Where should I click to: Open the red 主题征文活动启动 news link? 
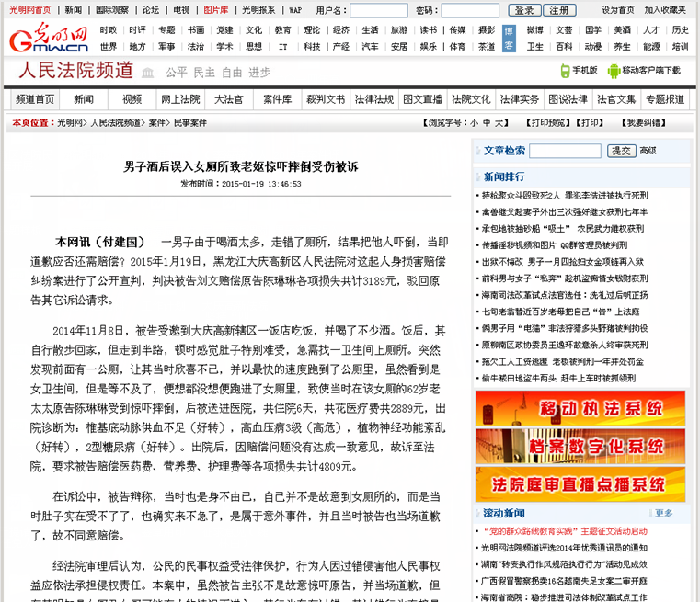pos(565,531)
